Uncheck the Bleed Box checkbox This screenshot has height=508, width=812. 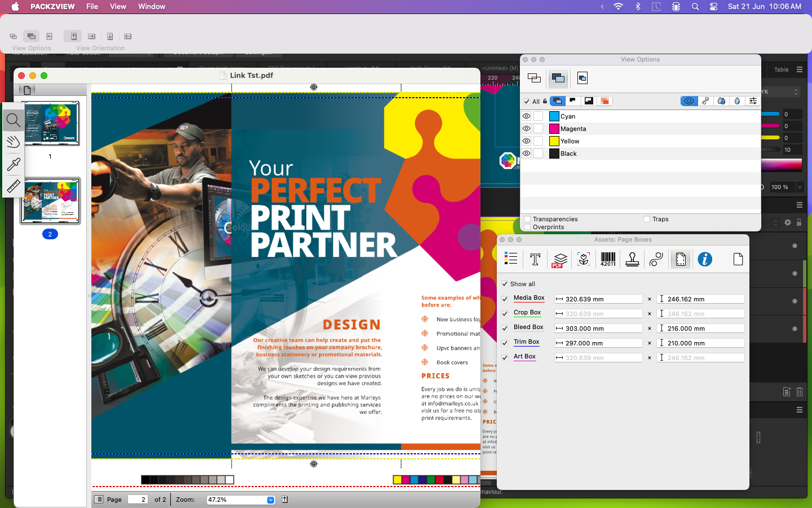505,329
